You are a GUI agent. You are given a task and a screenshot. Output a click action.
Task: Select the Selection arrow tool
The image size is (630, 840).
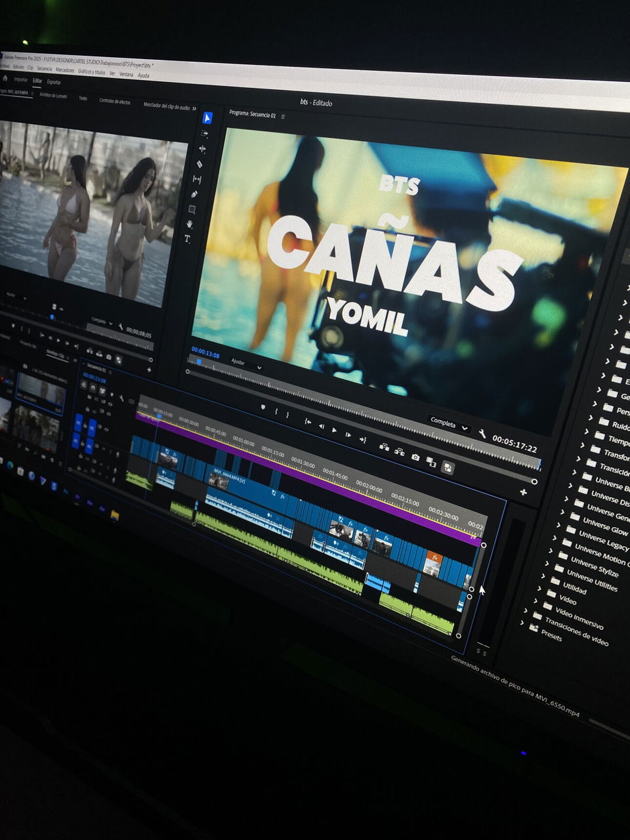[x=207, y=118]
